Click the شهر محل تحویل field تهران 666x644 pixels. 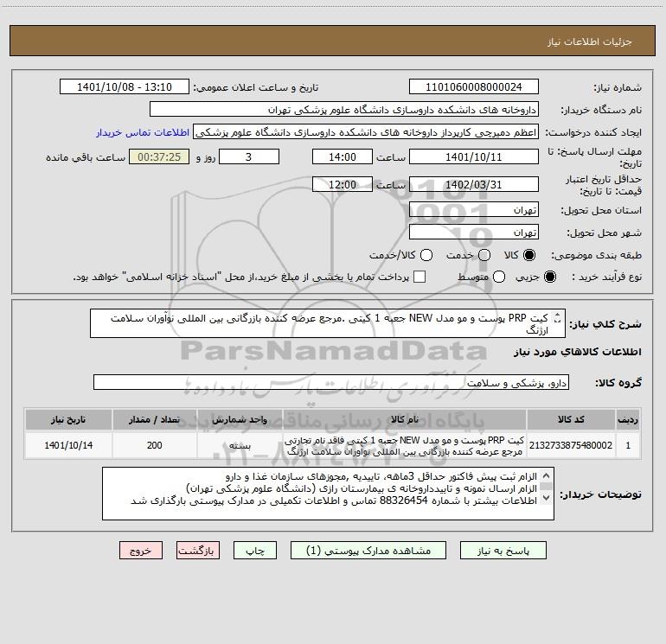[x=474, y=233]
